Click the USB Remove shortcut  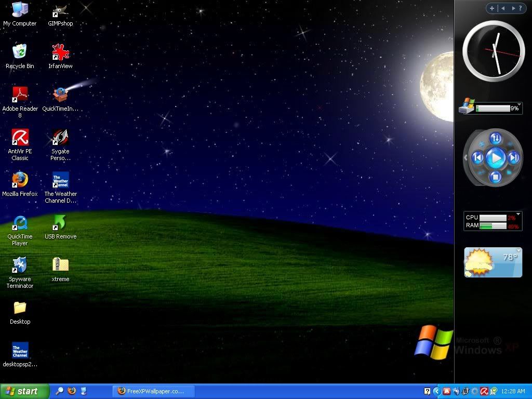click(x=60, y=227)
